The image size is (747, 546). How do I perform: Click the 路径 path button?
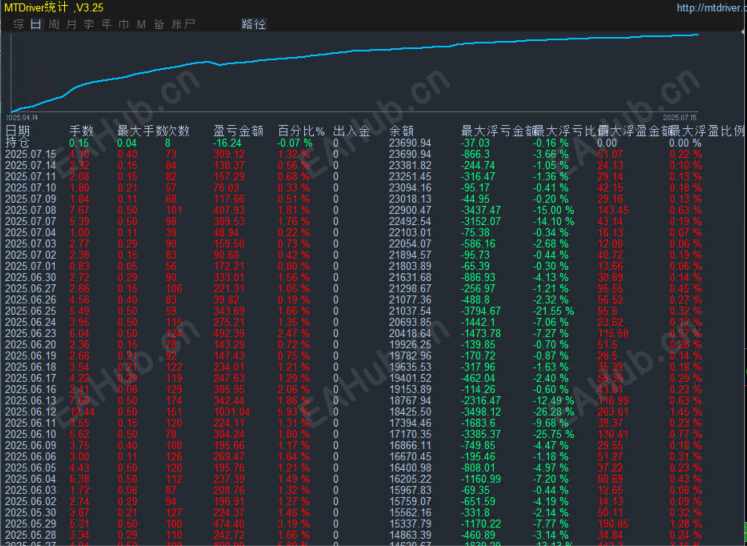[253, 24]
